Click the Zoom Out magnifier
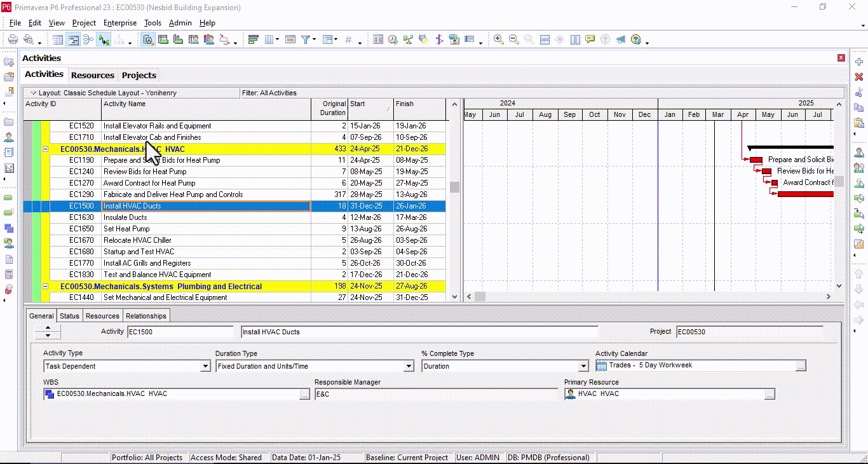The image size is (868, 464). click(514, 39)
